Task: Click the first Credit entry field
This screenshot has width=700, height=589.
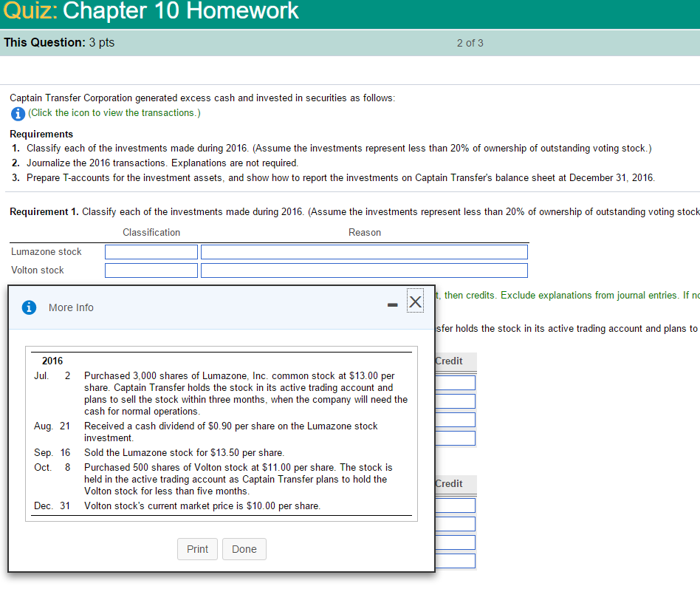Action: point(459,382)
